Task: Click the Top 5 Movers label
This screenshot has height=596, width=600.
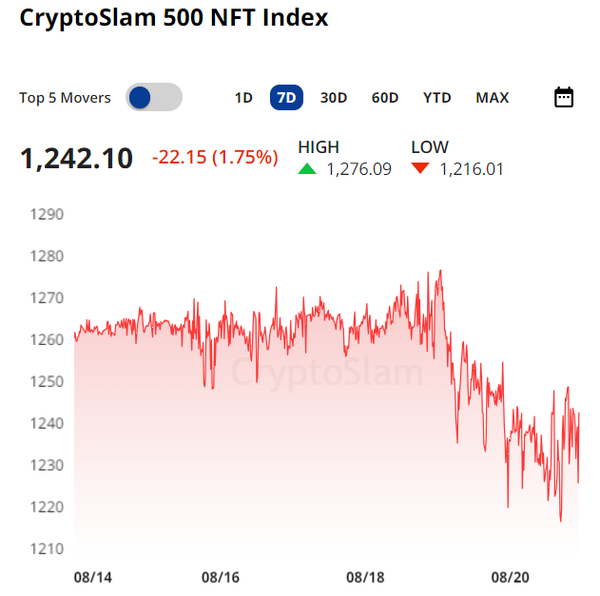Action: click(x=65, y=98)
